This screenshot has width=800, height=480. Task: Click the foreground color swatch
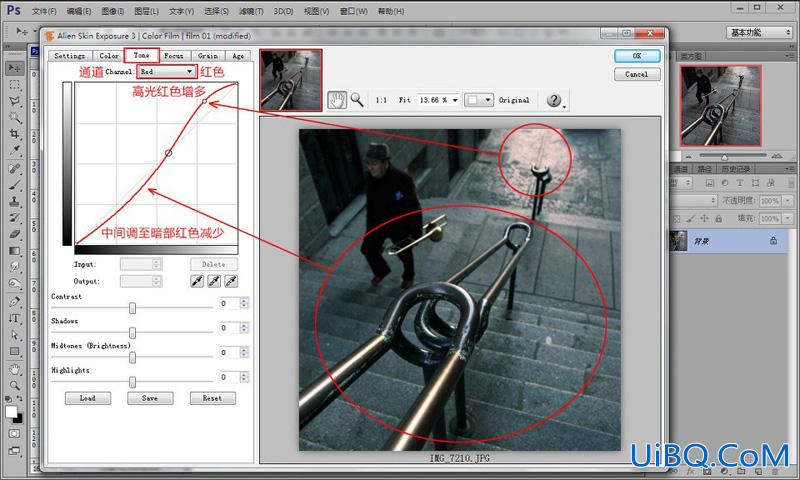point(11,412)
